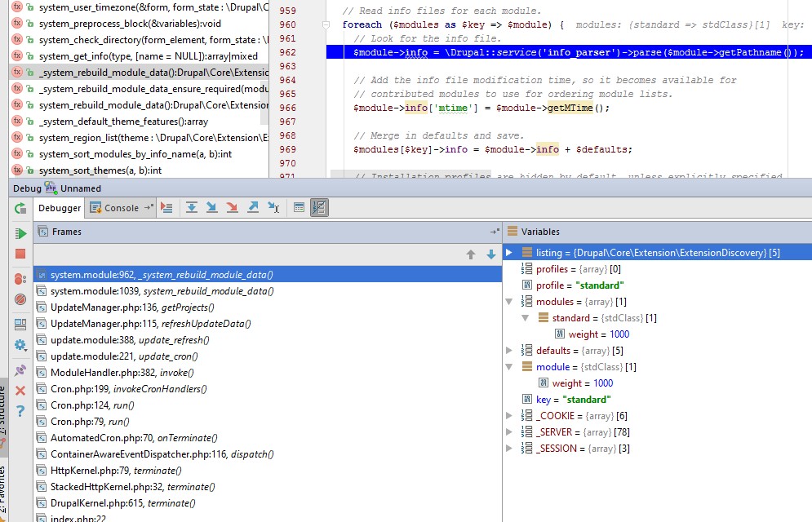Switch to the Debugger tab
The width and height of the screenshot is (812, 522).
coord(60,208)
